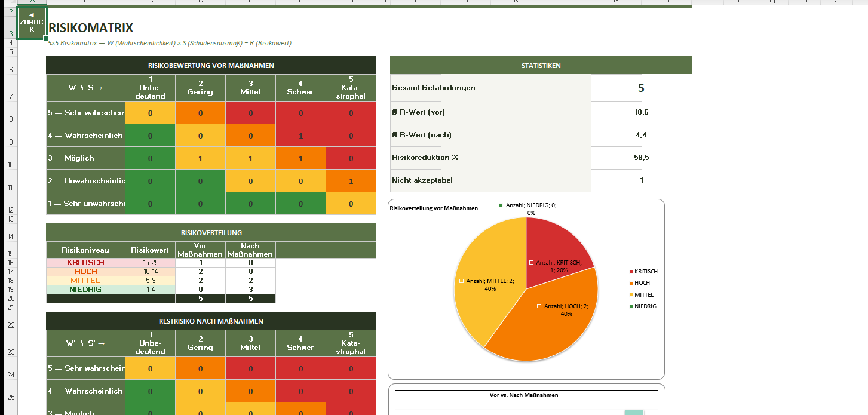
Task: Click the ZURÜCK back button
Action: coord(32,23)
